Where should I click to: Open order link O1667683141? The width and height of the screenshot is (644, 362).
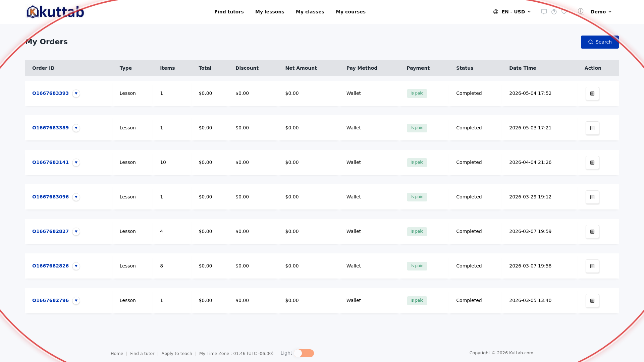(50, 162)
